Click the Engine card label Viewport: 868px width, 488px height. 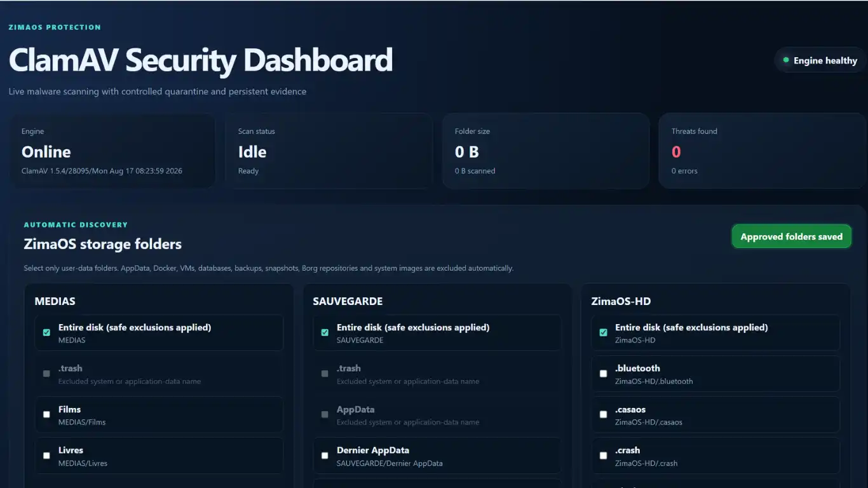click(x=33, y=132)
